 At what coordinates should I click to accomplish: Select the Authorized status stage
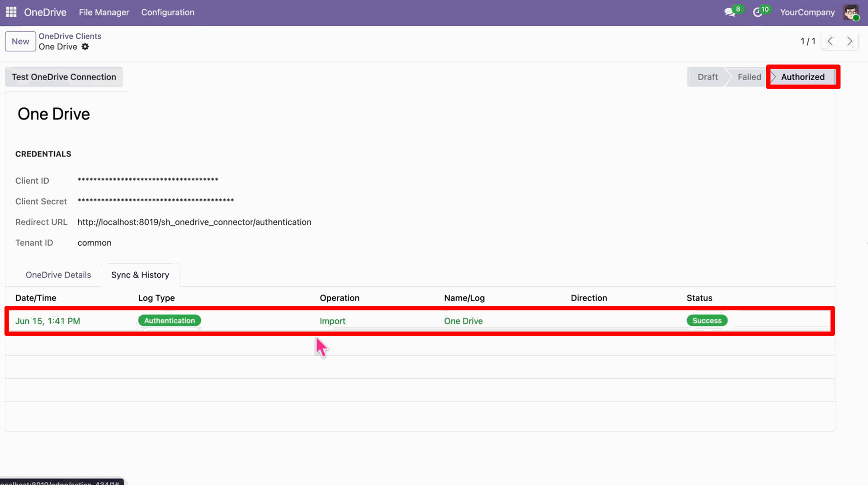802,77
